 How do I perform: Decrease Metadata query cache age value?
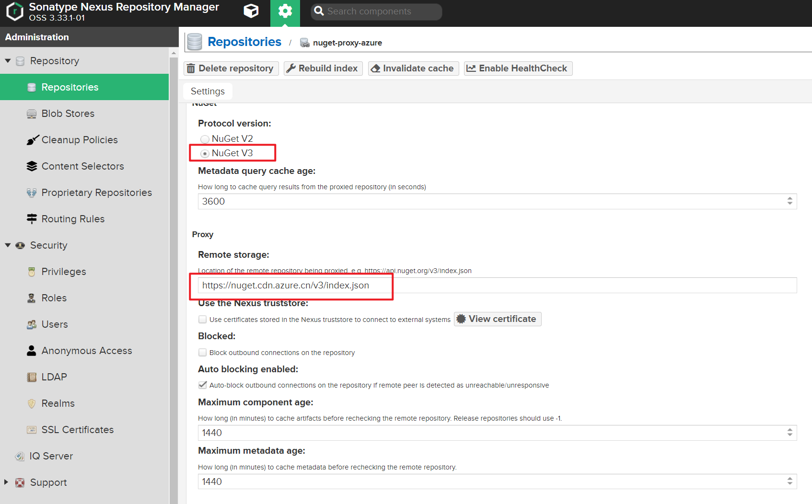point(789,204)
